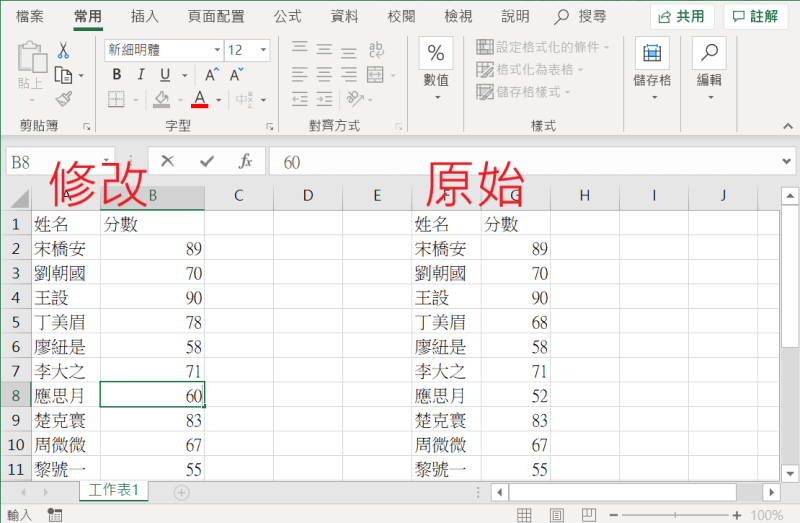Click the Format Painter brush icon
Image resolution: width=800 pixels, height=523 pixels.
pos(64,98)
